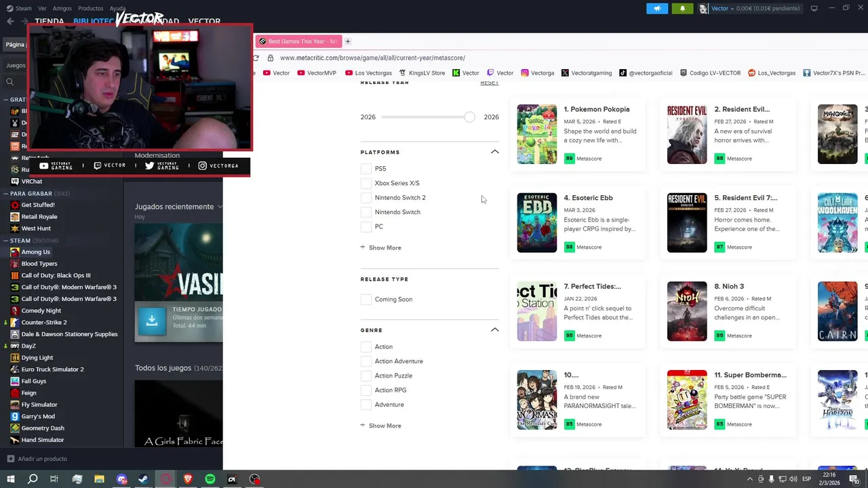Open Steam announcements megaphone button
Screen dimensions: 868x488
point(657,8)
